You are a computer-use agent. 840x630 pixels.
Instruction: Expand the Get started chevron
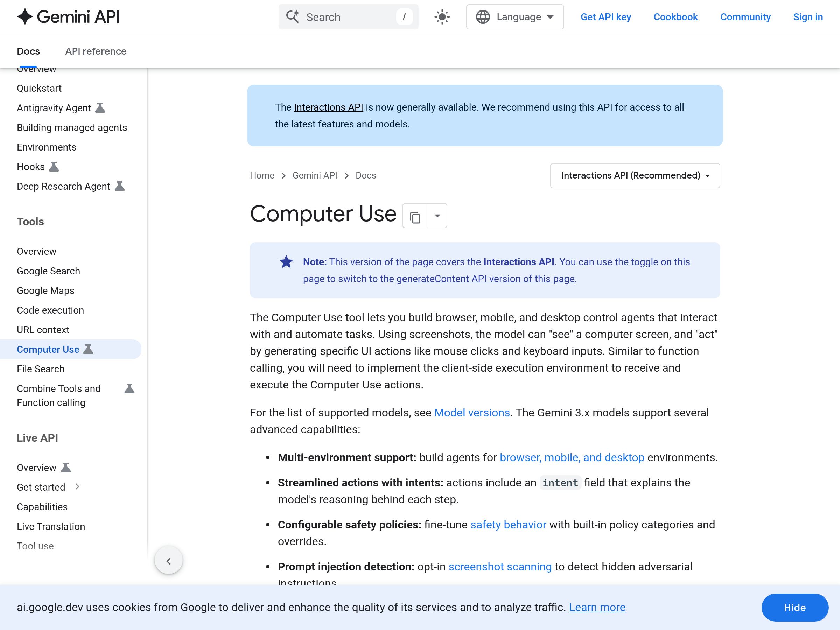(77, 487)
